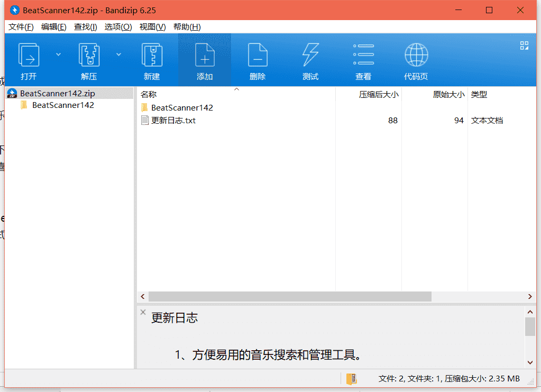The width and height of the screenshot is (541, 392).
Task: Click the New archive (新建) icon
Action: point(152,54)
